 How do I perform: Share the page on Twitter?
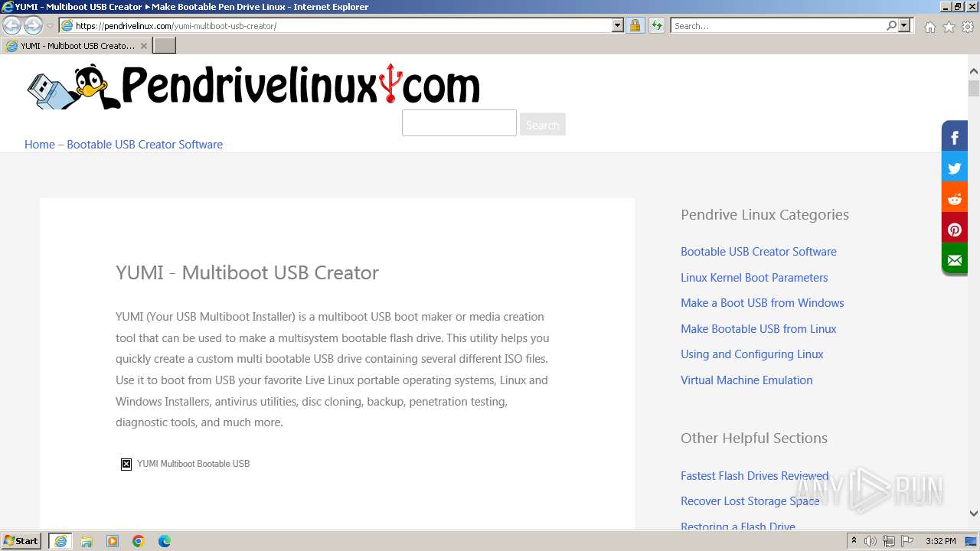(x=955, y=168)
